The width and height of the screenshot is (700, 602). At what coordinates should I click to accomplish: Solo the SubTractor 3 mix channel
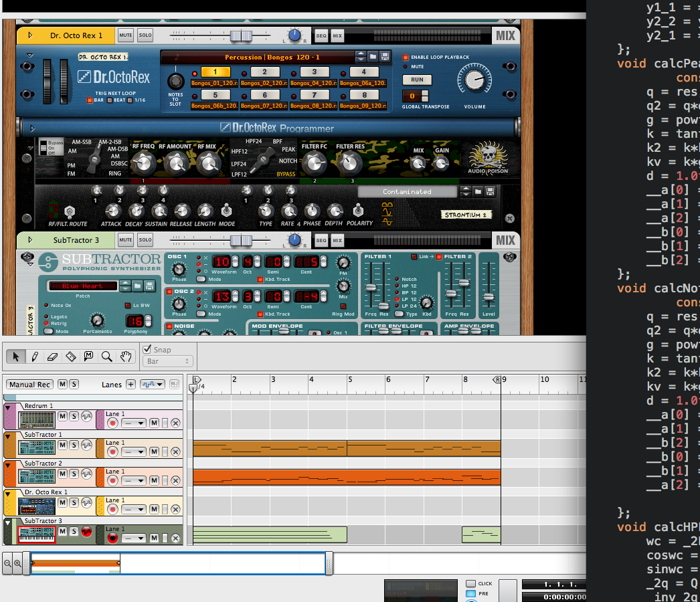145,239
